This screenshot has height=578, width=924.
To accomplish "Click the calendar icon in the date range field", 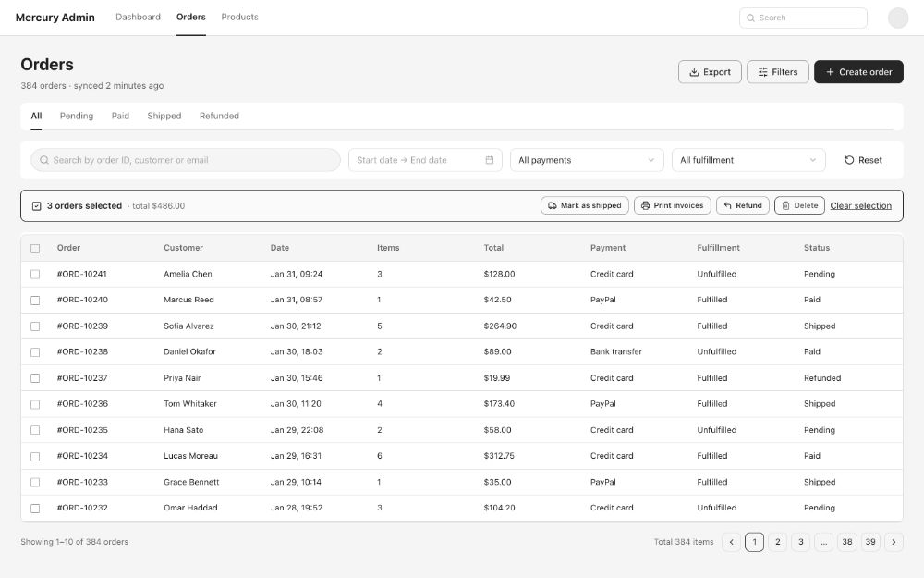I will point(489,160).
